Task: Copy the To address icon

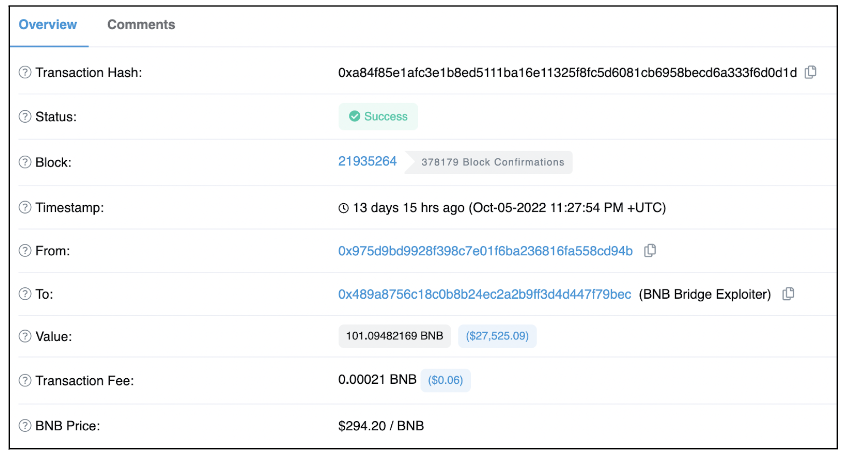Action: (x=788, y=294)
